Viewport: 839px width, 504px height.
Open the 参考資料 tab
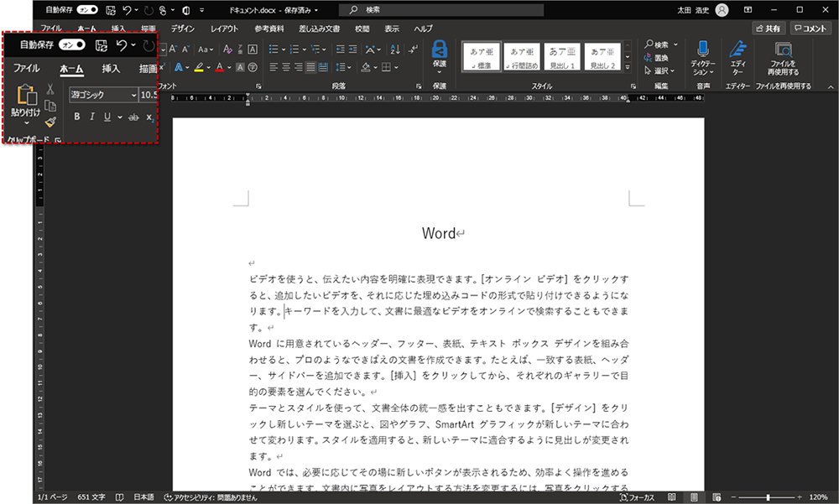coord(269,29)
